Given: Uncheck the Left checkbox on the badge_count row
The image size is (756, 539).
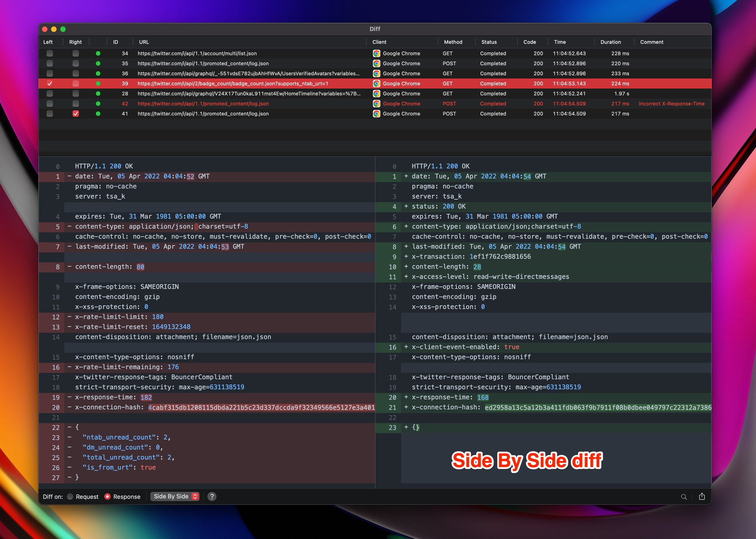Looking at the screenshot, I should (50, 84).
